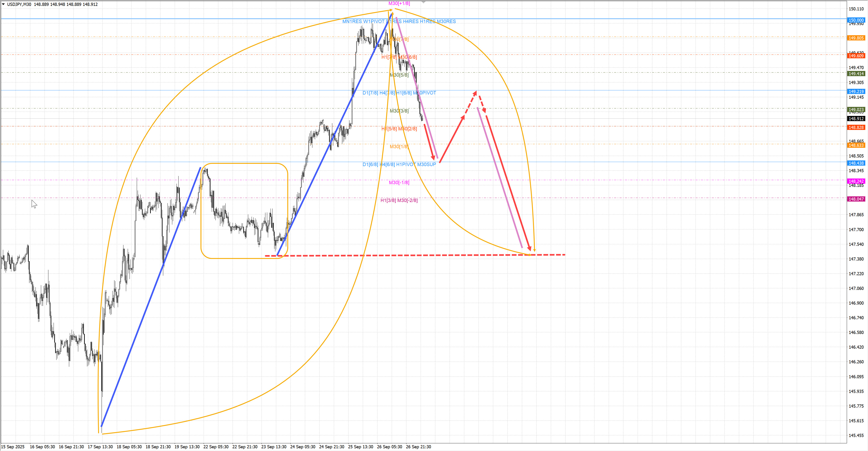The height and width of the screenshot is (451, 868).
Task: Click the red 149.609 level tag
Action: [x=856, y=56]
